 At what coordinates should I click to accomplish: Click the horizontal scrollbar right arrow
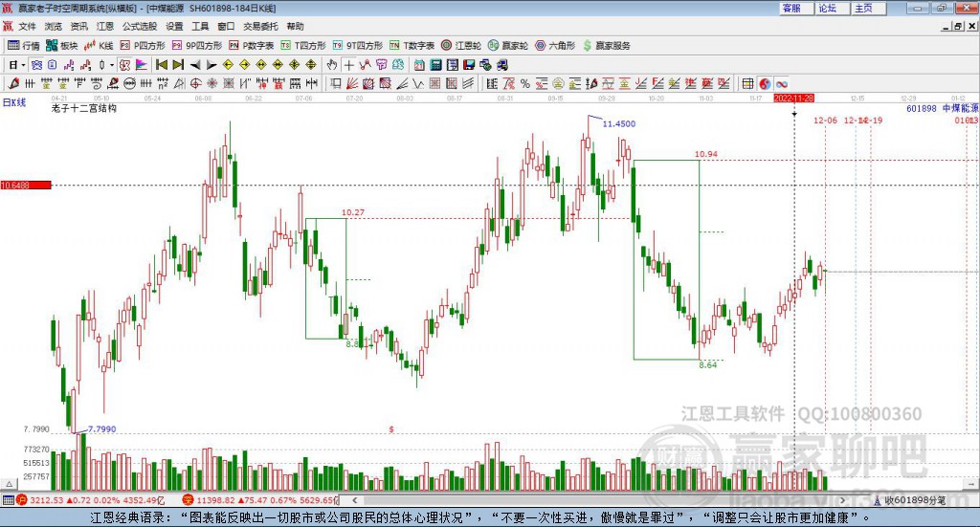click(842, 500)
